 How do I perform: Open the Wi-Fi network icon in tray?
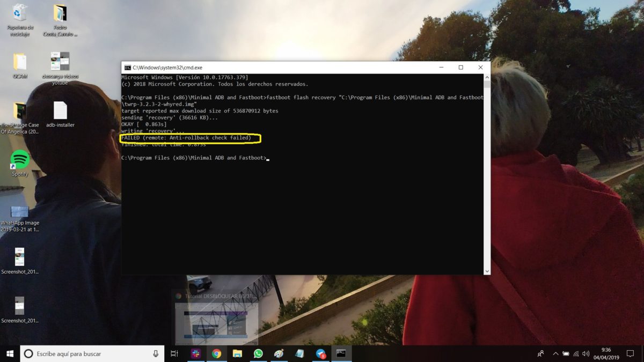pyautogui.click(x=576, y=354)
